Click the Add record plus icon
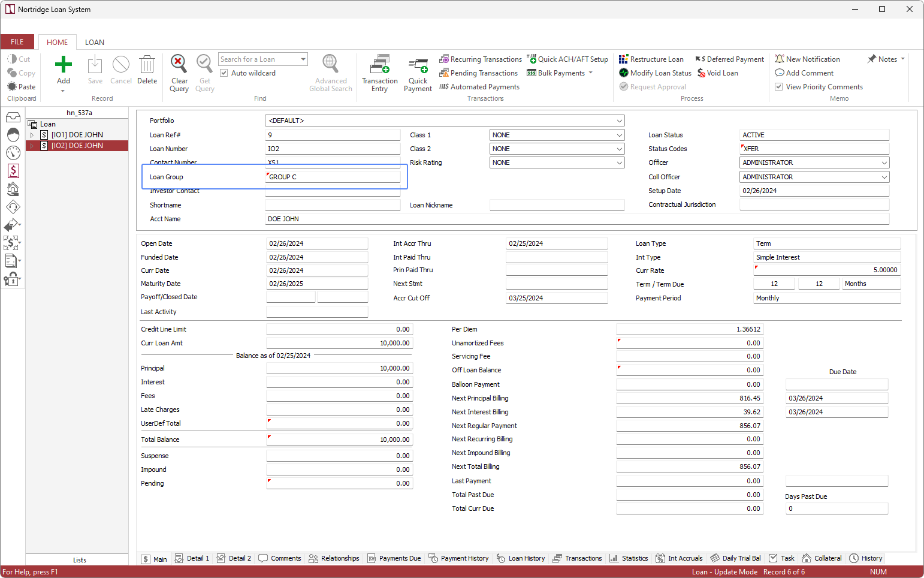This screenshot has height=578, width=924. point(64,65)
